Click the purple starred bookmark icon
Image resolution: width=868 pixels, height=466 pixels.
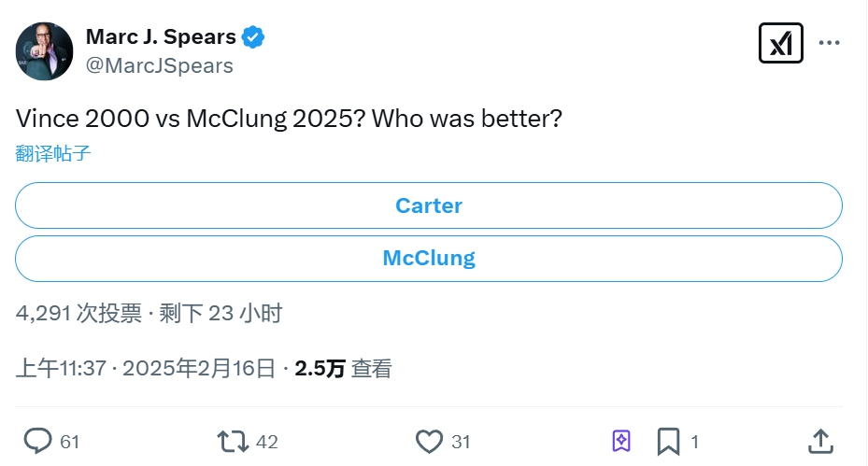tap(621, 441)
